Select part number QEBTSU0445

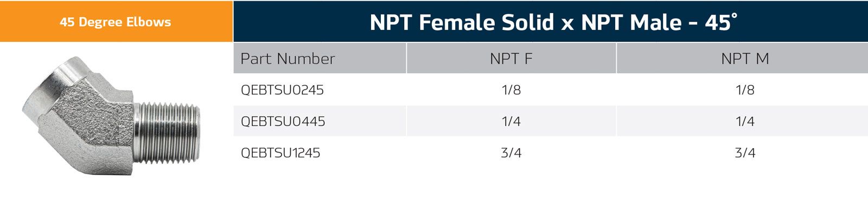tap(283, 122)
